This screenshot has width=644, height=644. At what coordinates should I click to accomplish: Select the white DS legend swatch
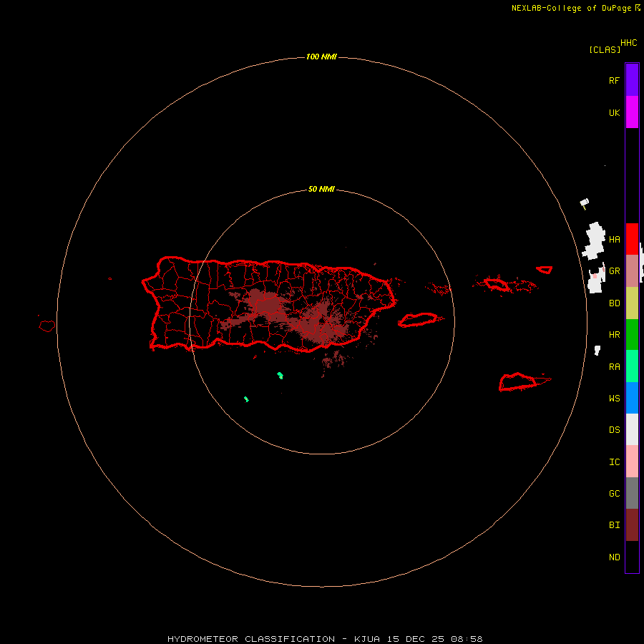tap(632, 429)
